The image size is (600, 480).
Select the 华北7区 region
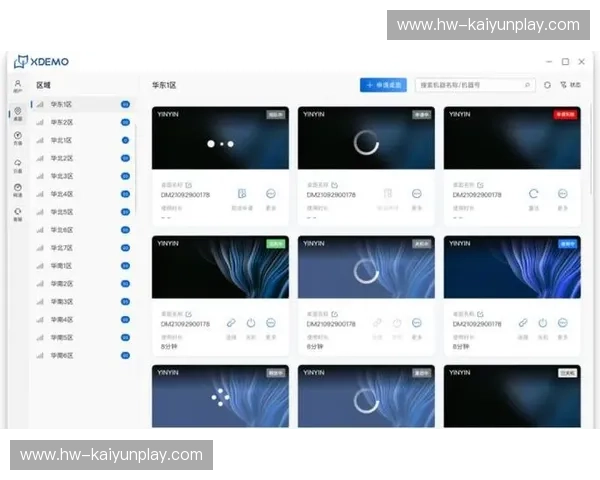coord(82,248)
